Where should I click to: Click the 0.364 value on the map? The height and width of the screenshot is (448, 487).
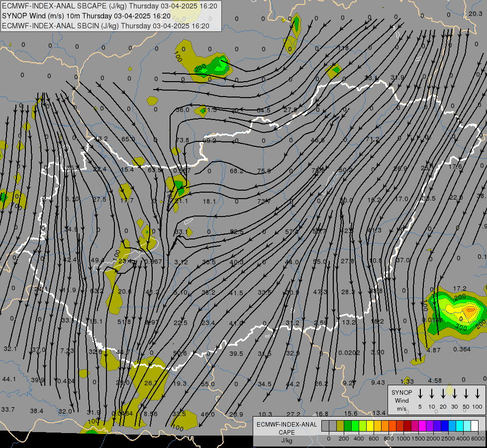point(462,349)
